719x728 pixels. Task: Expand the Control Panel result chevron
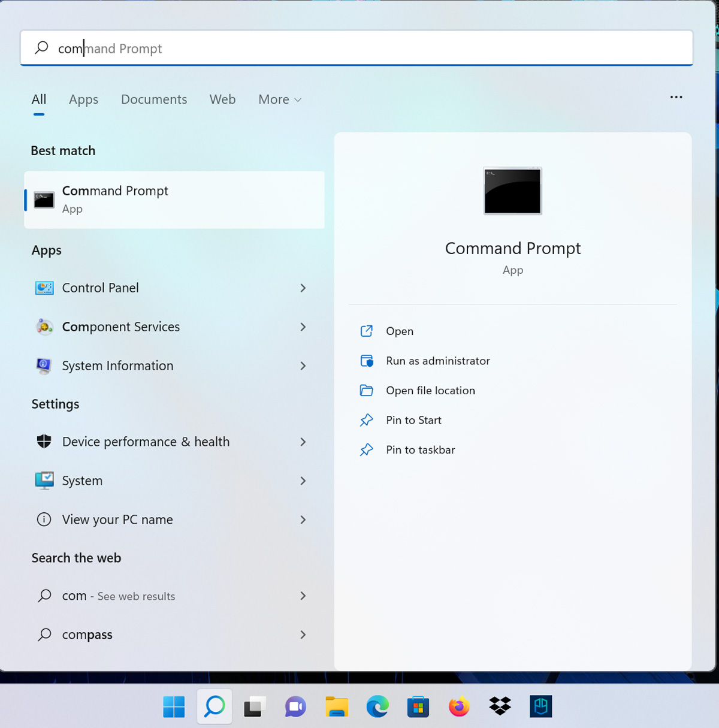click(x=303, y=288)
